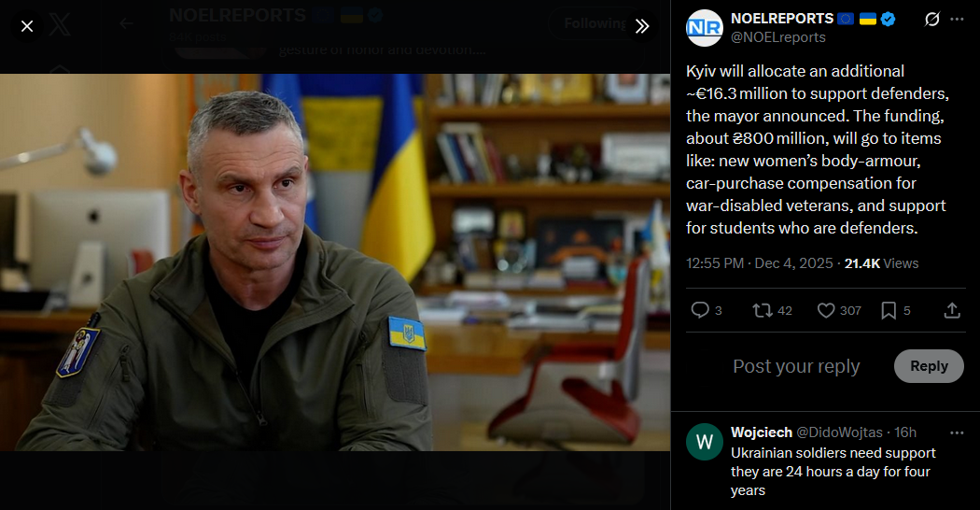
Task: Click the dimmed back arrow behind the viewer
Action: pyautogui.click(x=126, y=23)
